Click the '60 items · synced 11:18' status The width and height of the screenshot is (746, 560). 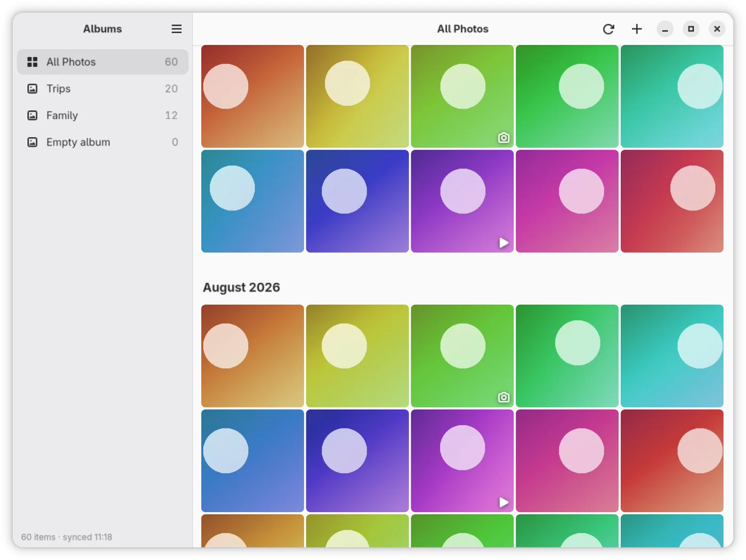(67, 537)
